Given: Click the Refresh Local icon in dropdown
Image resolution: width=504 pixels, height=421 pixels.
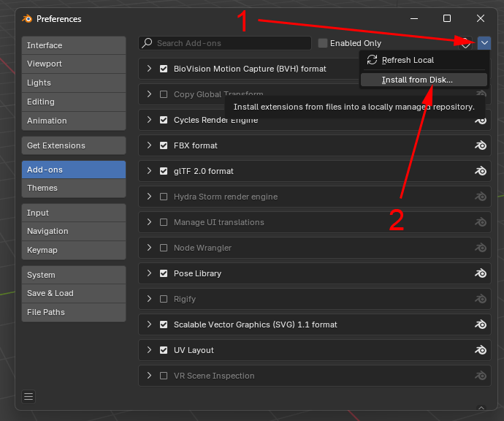Looking at the screenshot, I should [x=372, y=60].
